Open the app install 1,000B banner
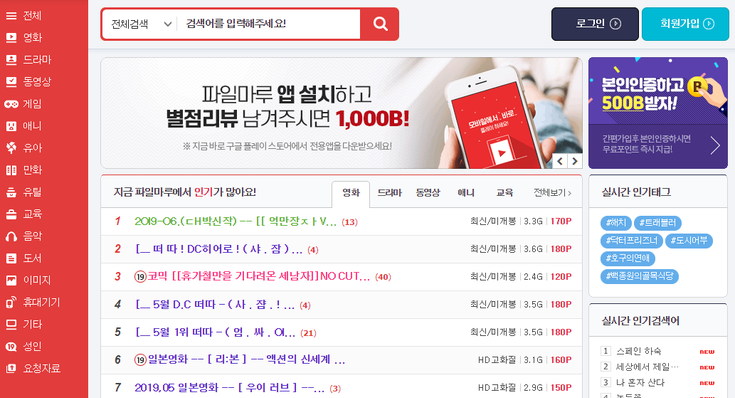 click(341, 113)
